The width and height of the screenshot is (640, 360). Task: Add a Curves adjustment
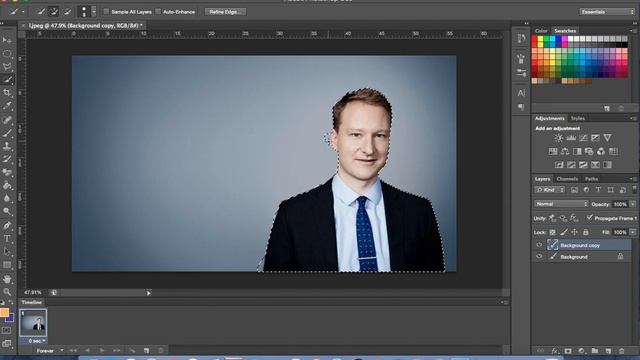point(583,138)
